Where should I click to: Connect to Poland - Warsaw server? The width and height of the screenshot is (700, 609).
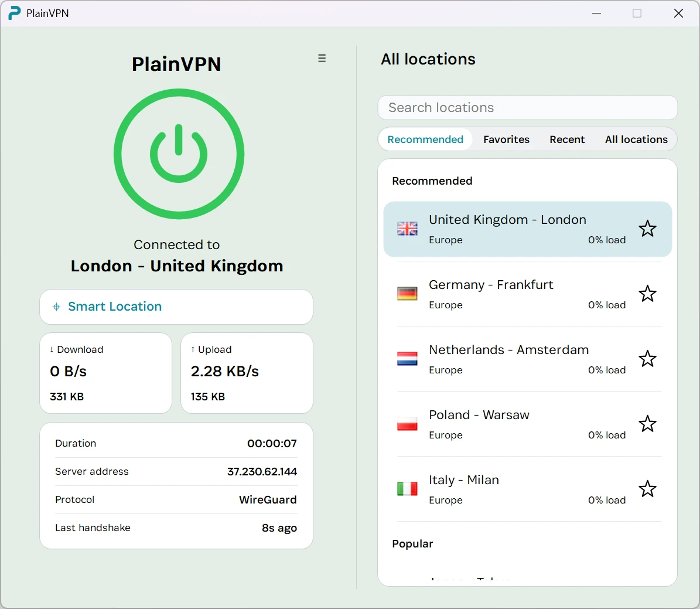pyautogui.click(x=528, y=424)
